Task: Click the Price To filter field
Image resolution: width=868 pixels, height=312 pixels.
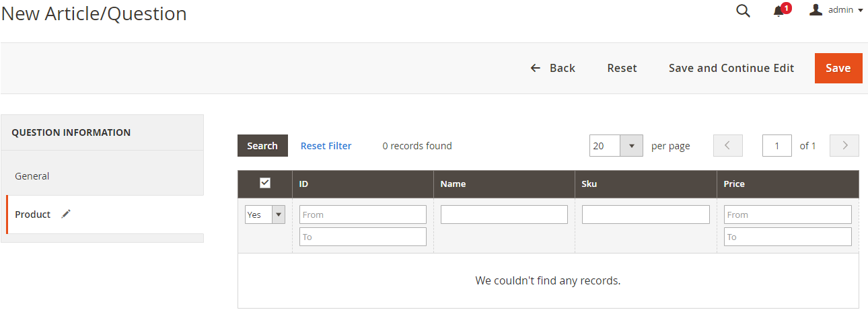Action: pyautogui.click(x=787, y=237)
